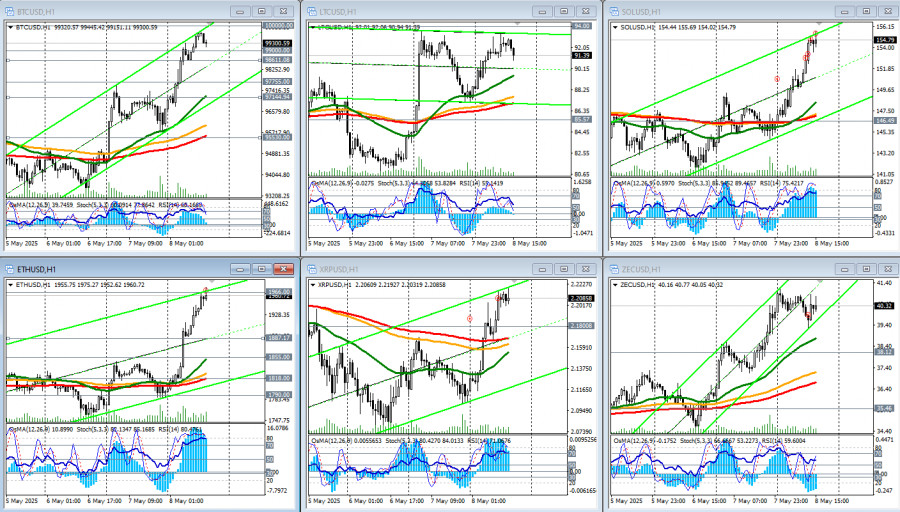Minimize the BTCUSD,H1 chart window
Screen dimensions: 900x512
(x=240, y=11)
